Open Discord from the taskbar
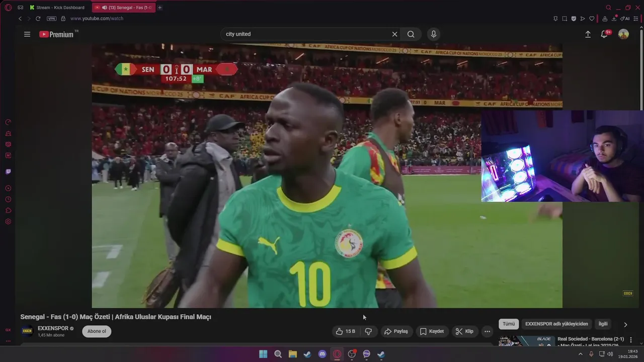 [x=323, y=354]
